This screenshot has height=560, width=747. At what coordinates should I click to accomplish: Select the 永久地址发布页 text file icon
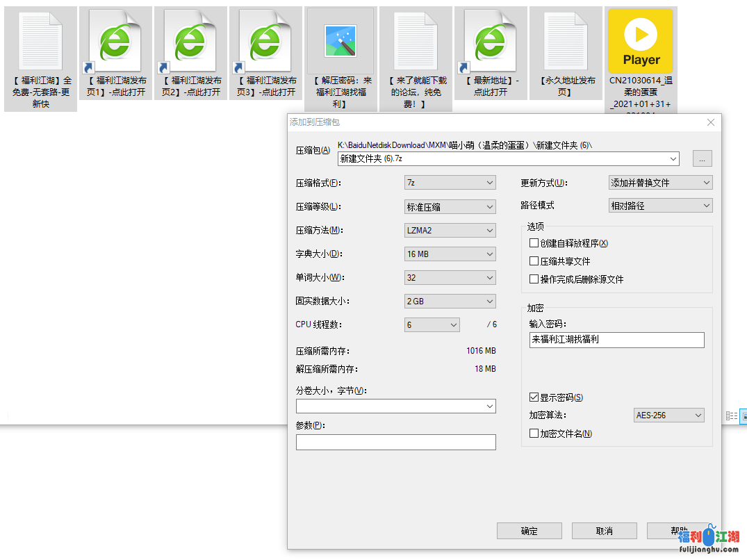(566, 42)
